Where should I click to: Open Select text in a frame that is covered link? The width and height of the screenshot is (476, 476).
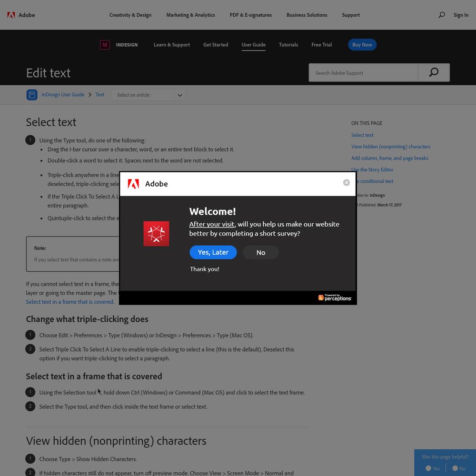coord(70,302)
